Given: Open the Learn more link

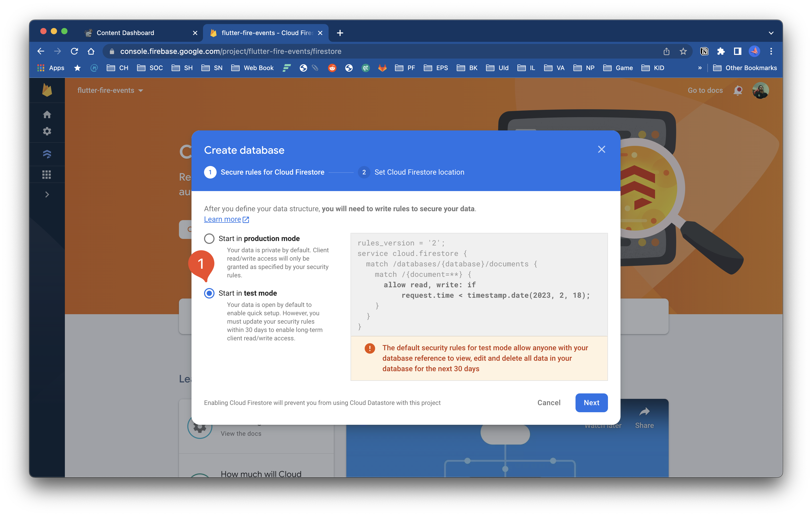Looking at the screenshot, I should pyautogui.click(x=226, y=219).
